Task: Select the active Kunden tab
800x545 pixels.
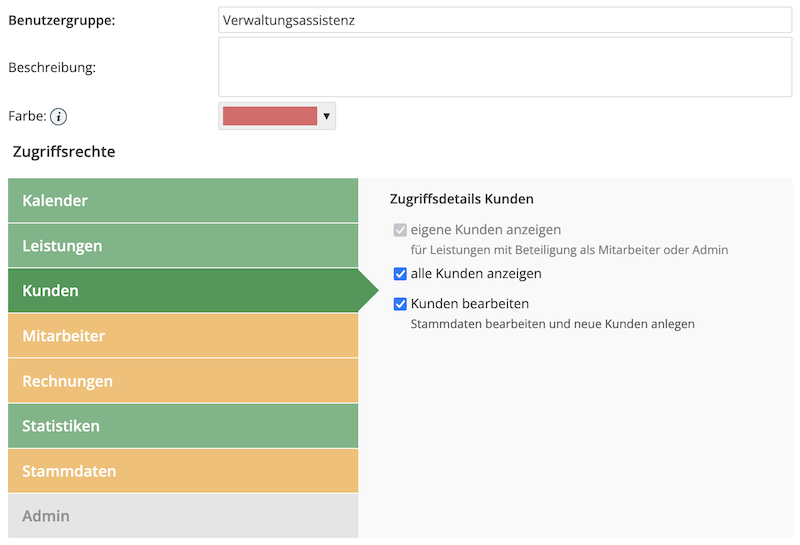Action: (183, 291)
